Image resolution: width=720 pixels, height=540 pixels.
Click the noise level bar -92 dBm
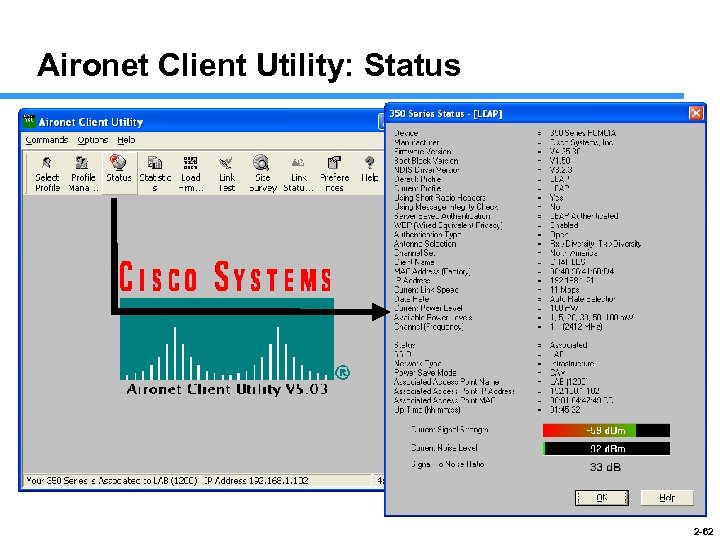[606, 449]
